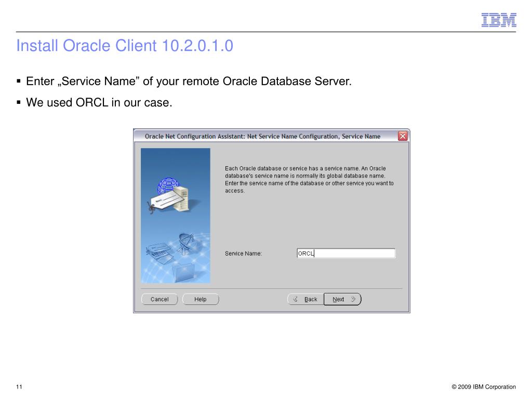
Task: Click the "Each Oracle database or service" description
Action: click(309, 179)
